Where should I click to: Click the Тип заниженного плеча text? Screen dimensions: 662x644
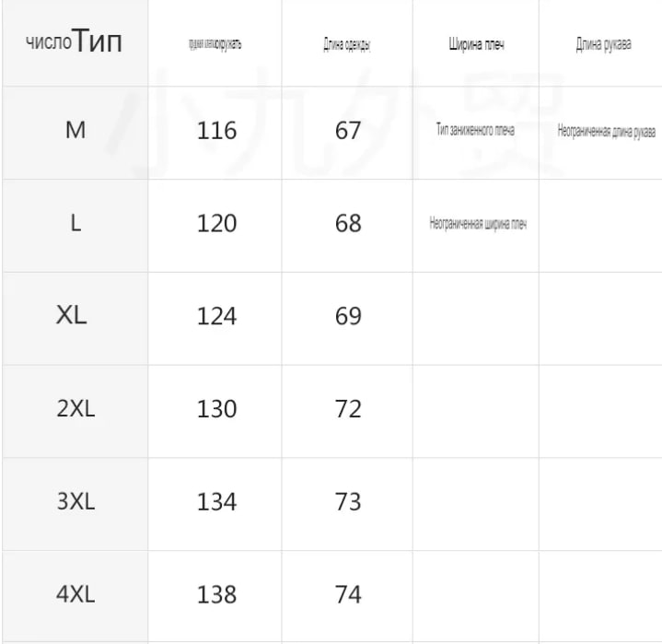[475, 129]
